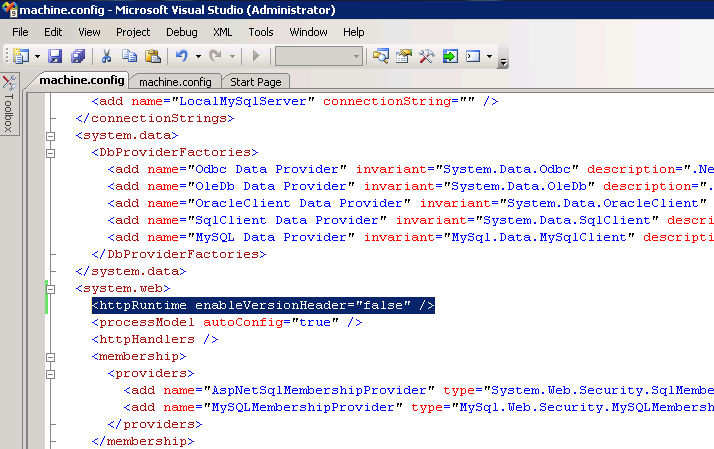This screenshot has width=714, height=449.
Task: Open the collapsed Toolbox side panel
Action: pos(9,104)
